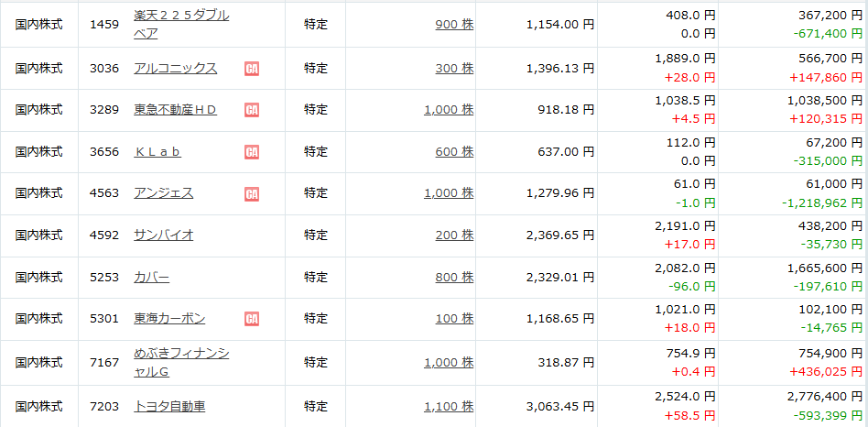Open the トヨタ自動車 stock link
The height and width of the screenshot is (427, 868).
[x=169, y=407]
